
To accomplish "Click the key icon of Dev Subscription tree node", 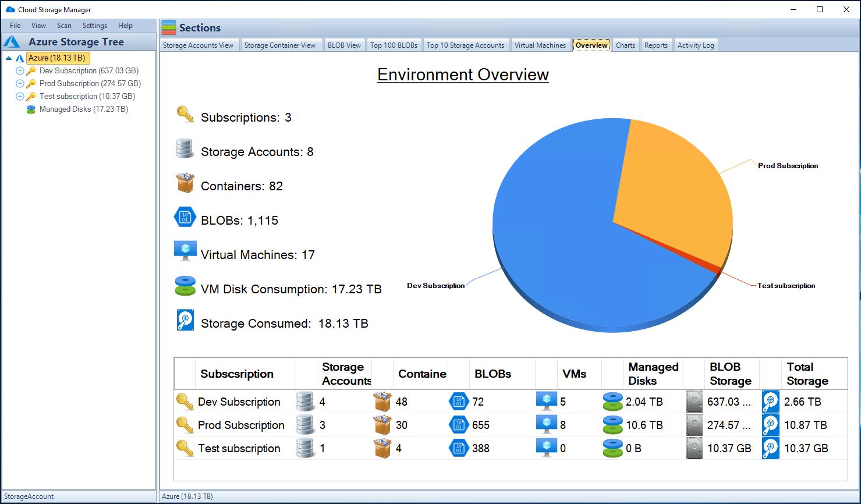I will pyautogui.click(x=31, y=70).
